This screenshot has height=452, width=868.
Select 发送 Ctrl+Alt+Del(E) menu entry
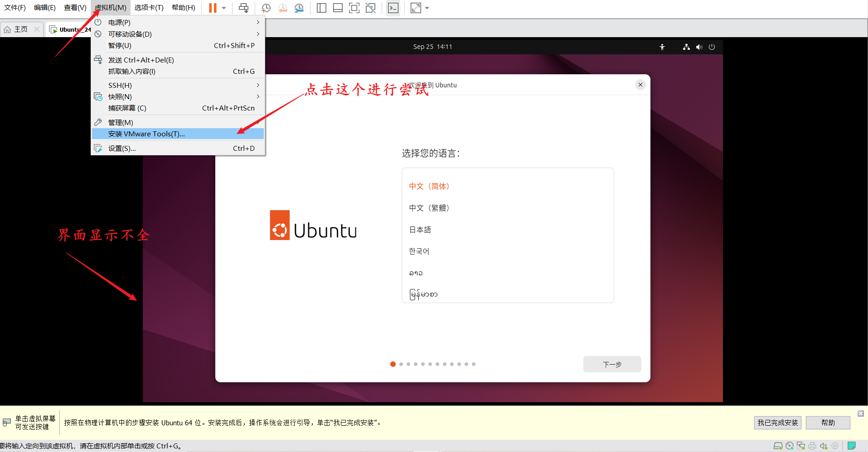pos(178,60)
